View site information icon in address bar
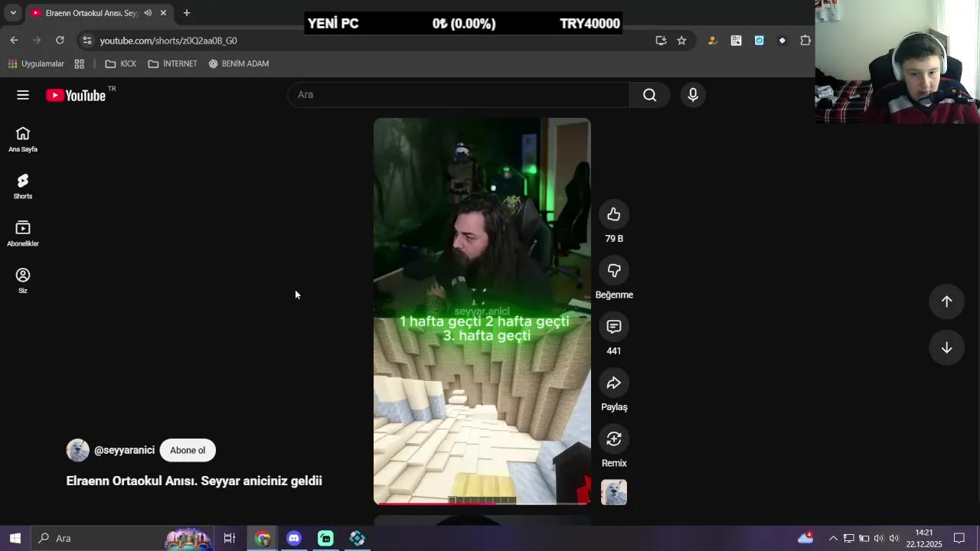Viewport: 980px width, 551px height. (87, 41)
